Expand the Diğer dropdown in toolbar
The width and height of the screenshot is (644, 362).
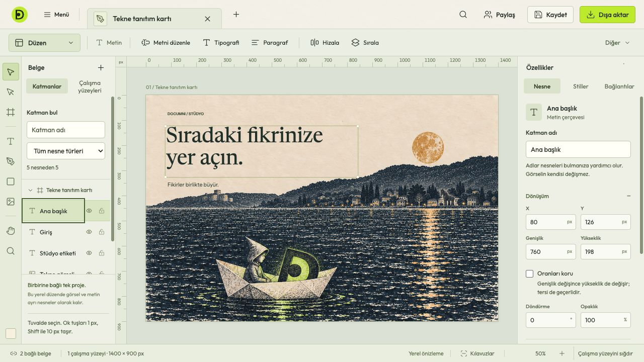tap(617, 43)
